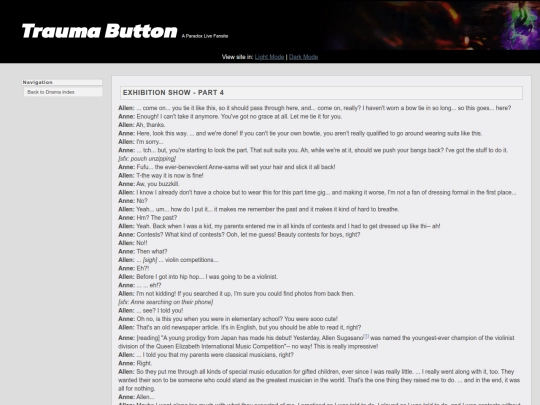540x405 pixels.
Task: Click the line "You were sooo cute!"
Action: (228, 319)
